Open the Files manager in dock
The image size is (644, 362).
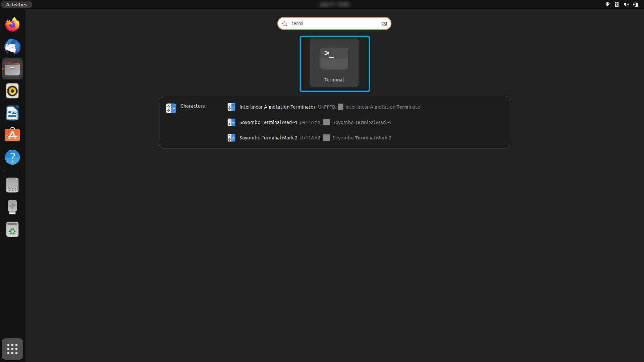click(12, 69)
